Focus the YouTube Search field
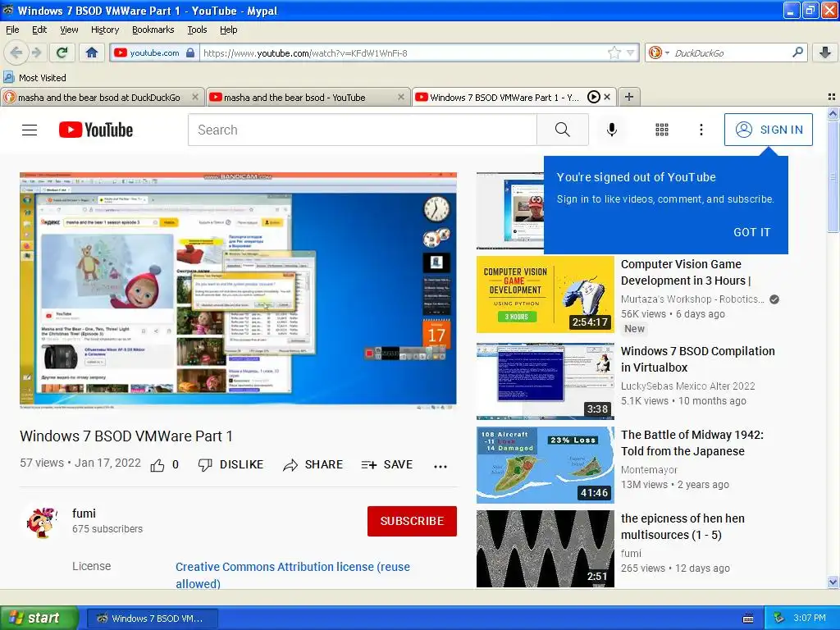Screen dimensions: 840x630 362,130
